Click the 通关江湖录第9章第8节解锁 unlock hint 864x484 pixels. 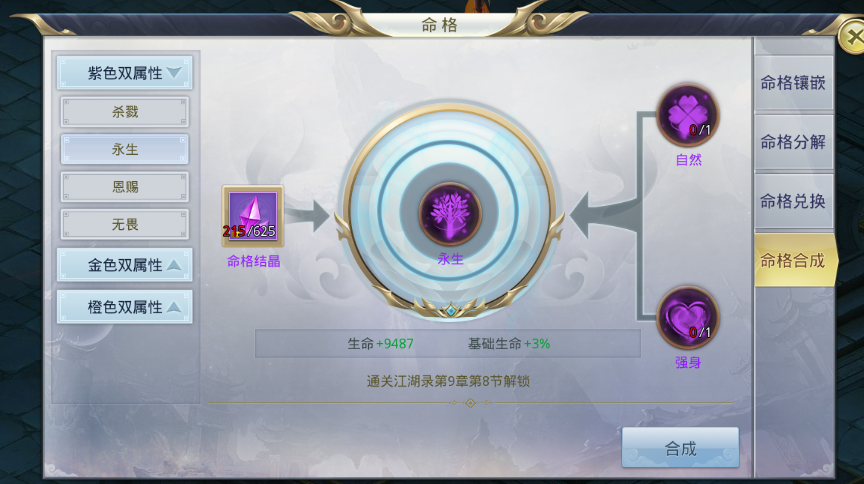448,381
